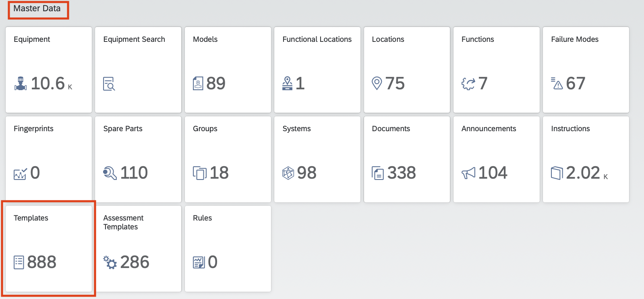Viewport: 644px width, 299px height.
Task: Click the Locations map pin icon
Action: 377,83
